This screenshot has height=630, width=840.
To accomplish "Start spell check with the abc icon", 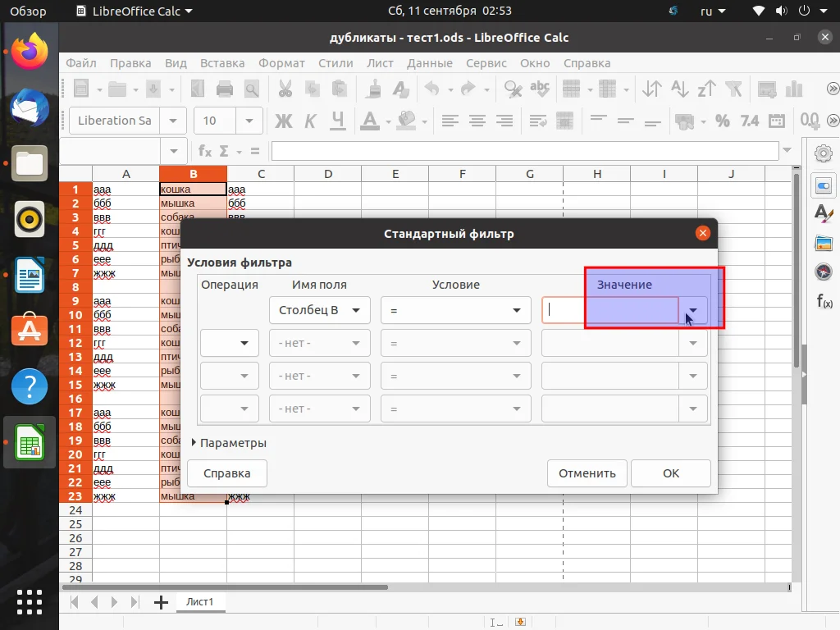I will 540,88.
